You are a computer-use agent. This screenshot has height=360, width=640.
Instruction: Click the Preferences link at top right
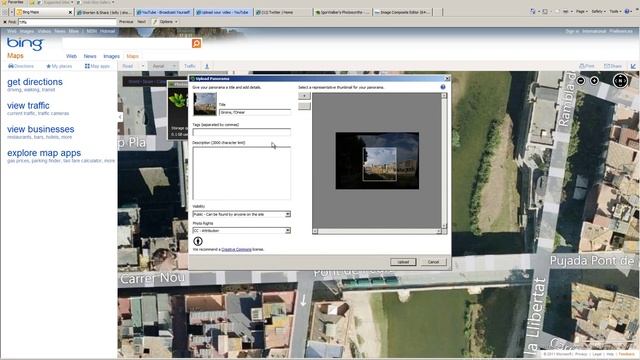pos(621,31)
